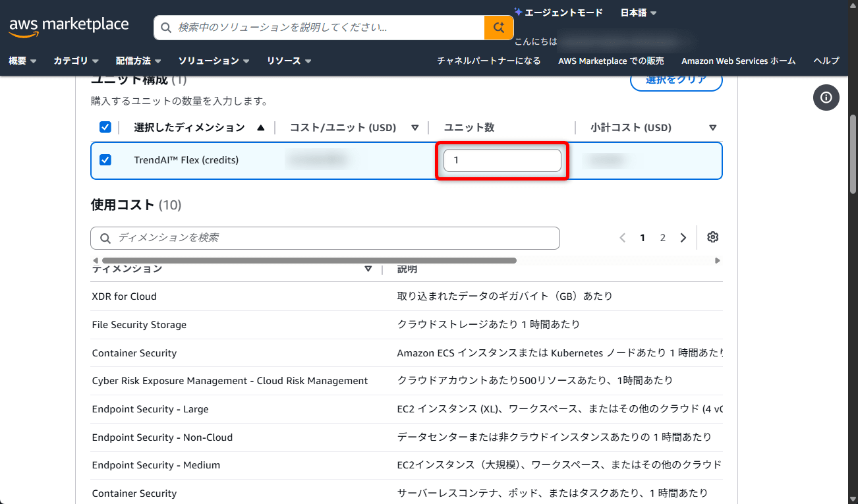Click the Endpoint Security - Non-Cloud row
Screen dimensions: 858x504
pos(407,437)
